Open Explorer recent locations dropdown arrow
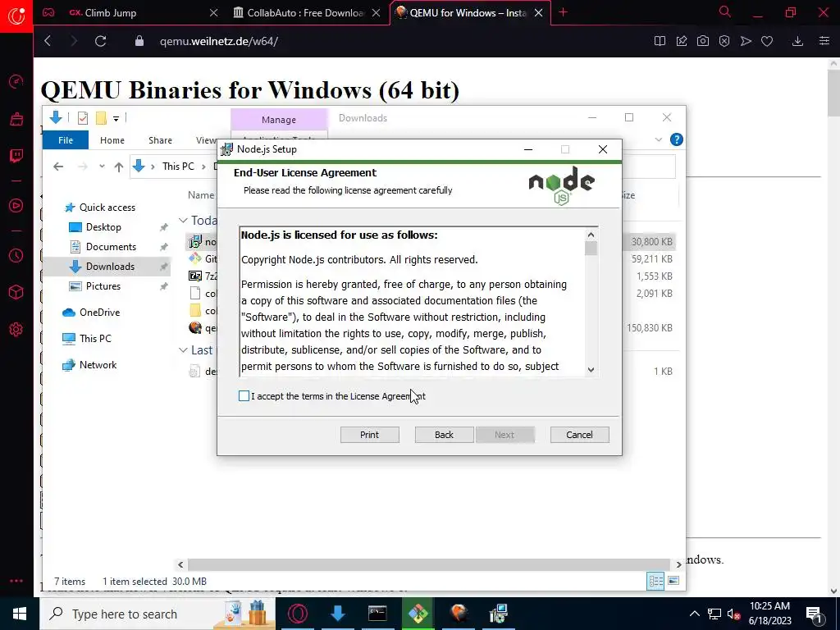Screen dimensions: 840x630 point(102,167)
